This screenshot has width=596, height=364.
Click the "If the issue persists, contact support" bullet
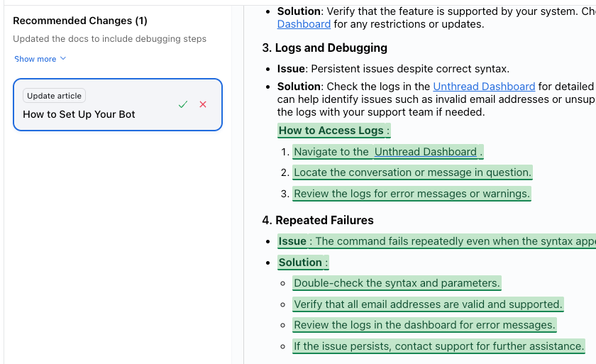click(438, 346)
